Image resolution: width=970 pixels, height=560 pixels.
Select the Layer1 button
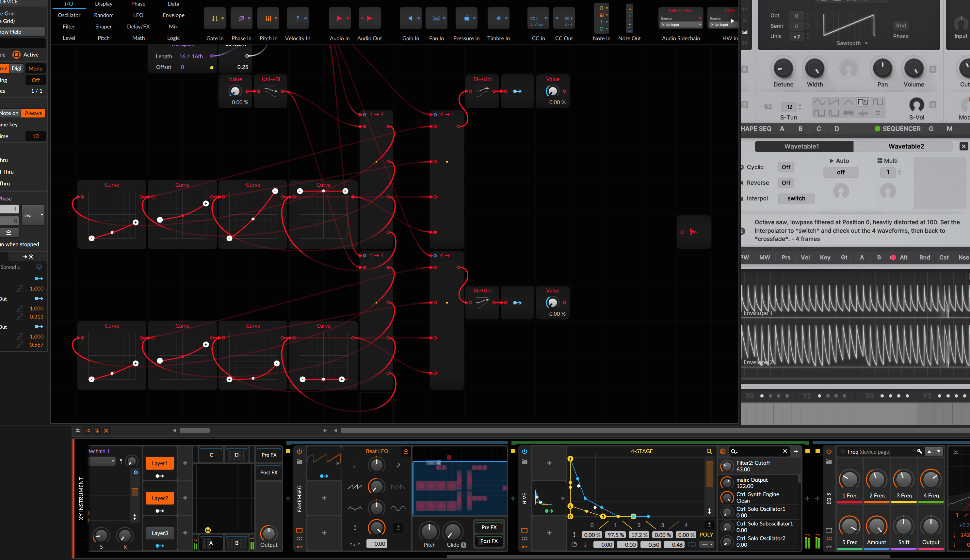[160, 463]
